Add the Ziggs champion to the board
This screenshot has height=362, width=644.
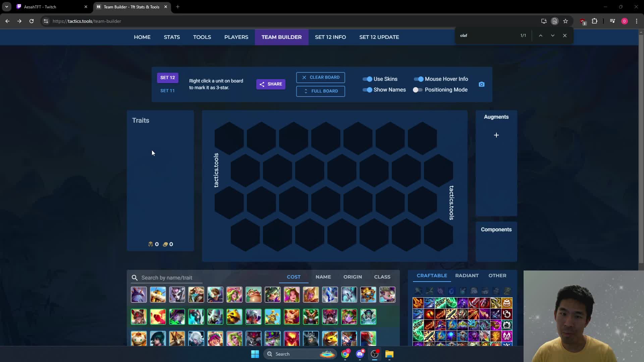coord(368,295)
